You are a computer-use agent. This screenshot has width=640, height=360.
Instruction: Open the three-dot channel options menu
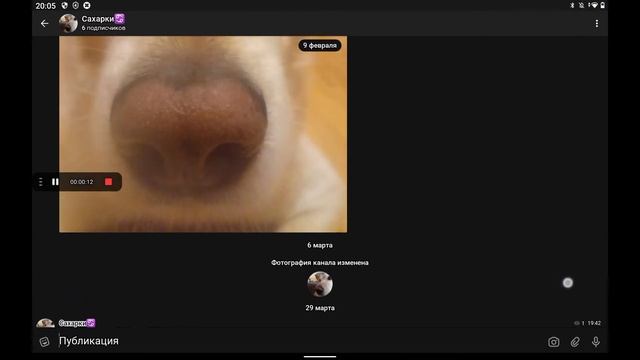point(597,24)
